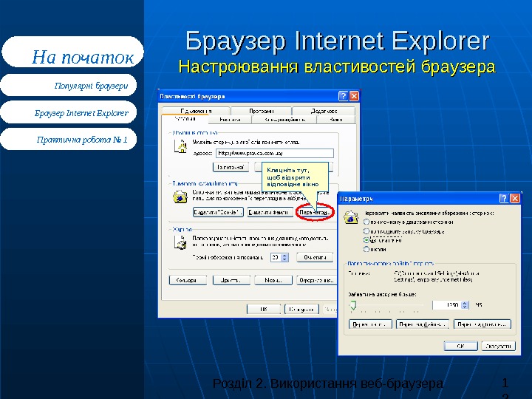Open the 'Браузер Internet Explorer' navigation link
The width and height of the screenshot is (532, 399).
[x=69, y=112]
